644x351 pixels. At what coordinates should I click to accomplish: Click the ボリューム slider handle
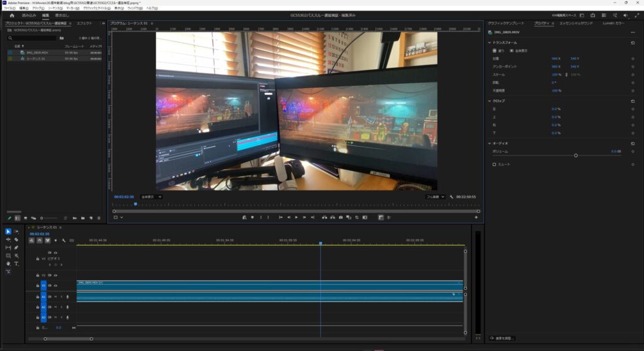(x=575, y=155)
